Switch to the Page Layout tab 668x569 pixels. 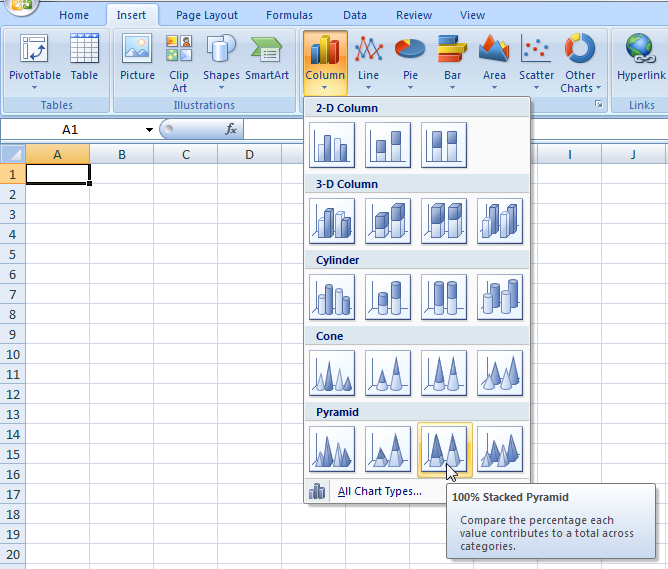pyautogui.click(x=207, y=15)
